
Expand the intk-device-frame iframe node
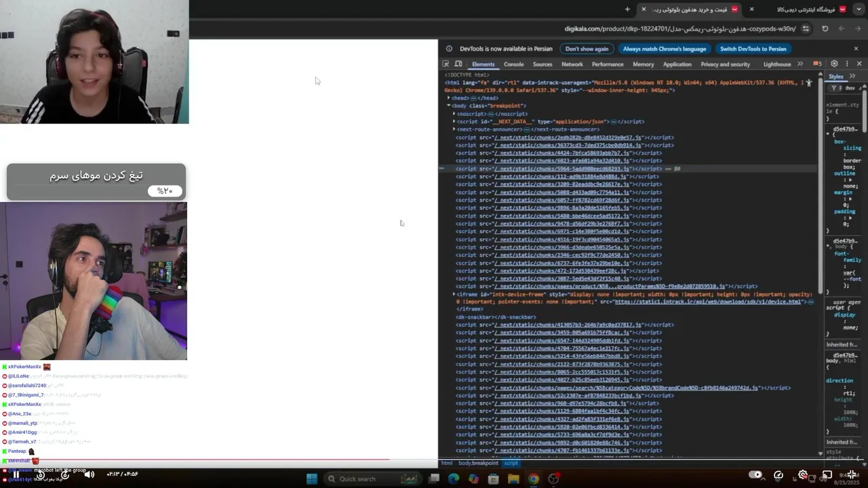click(x=454, y=294)
